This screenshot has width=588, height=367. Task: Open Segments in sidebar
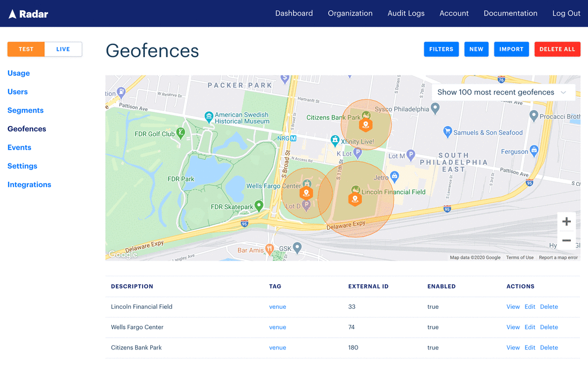(x=26, y=110)
